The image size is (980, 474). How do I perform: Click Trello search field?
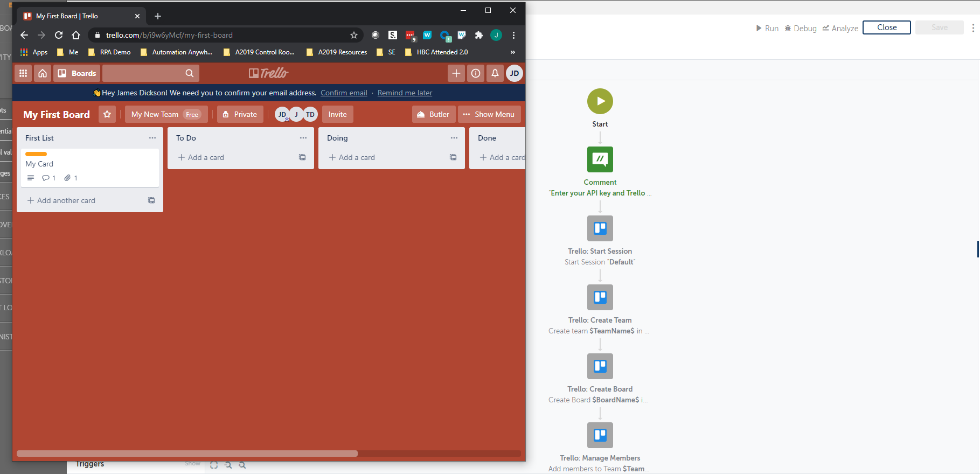pos(151,73)
